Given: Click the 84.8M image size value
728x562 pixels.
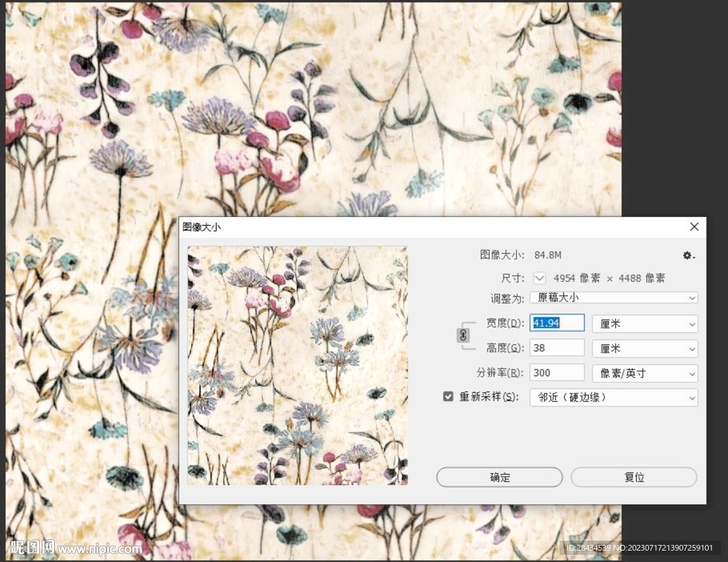Looking at the screenshot, I should tap(548, 255).
